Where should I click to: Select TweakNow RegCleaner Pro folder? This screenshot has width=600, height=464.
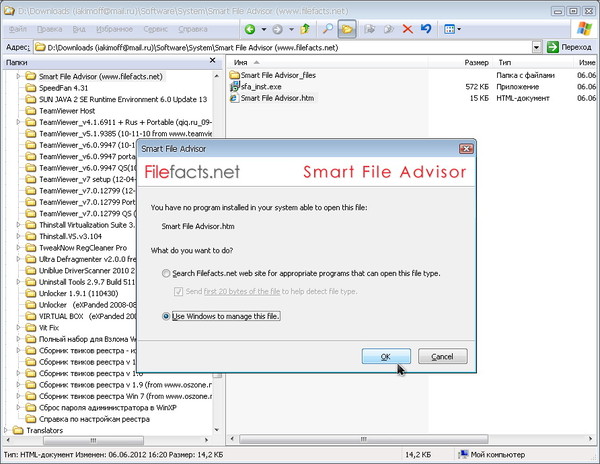(x=83, y=248)
